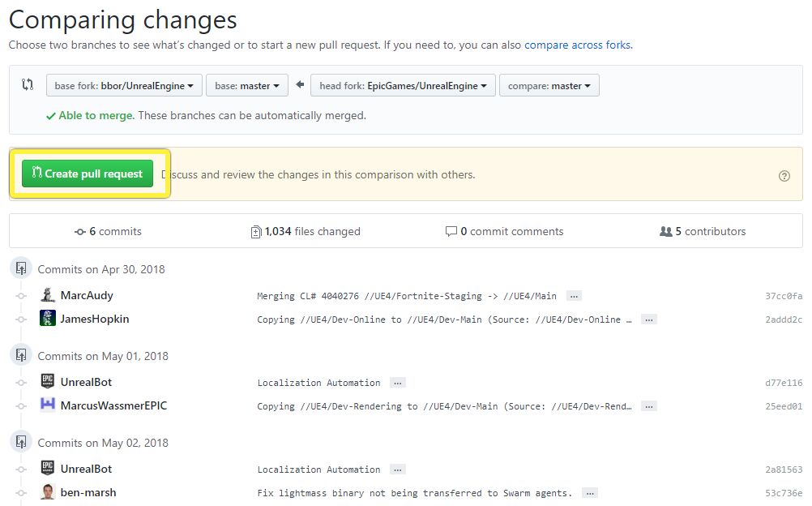Click the files changed diff icon
This screenshot has width=812, height=506.
pyautogui.click(x=256, y=232)
